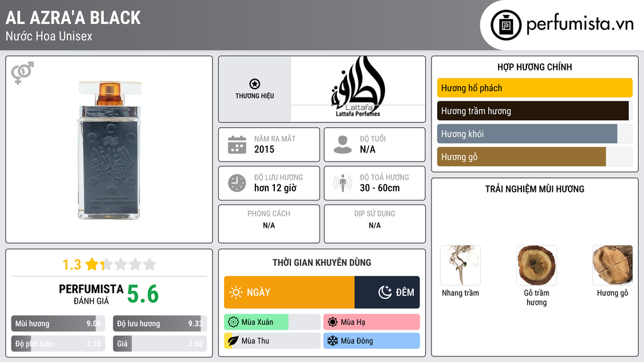Screen dimensions: 644x362
Task: Open the Nhang trầm note thumbnail
Action: pos(460,265)
